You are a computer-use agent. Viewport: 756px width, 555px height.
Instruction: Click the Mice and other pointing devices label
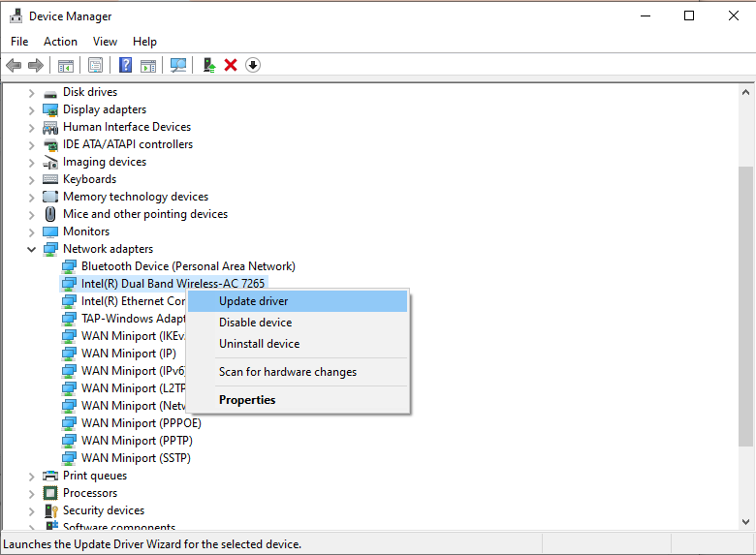pyautogui.click(x=145, y=214)
